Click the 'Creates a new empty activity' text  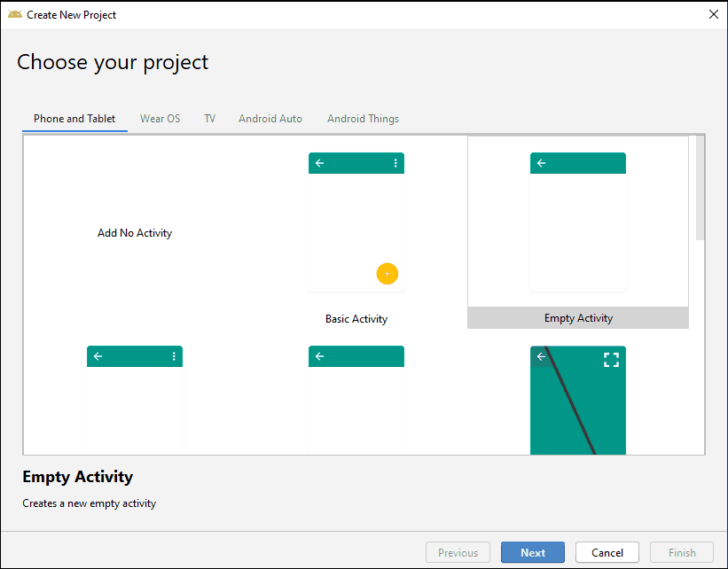click(90, 503)
